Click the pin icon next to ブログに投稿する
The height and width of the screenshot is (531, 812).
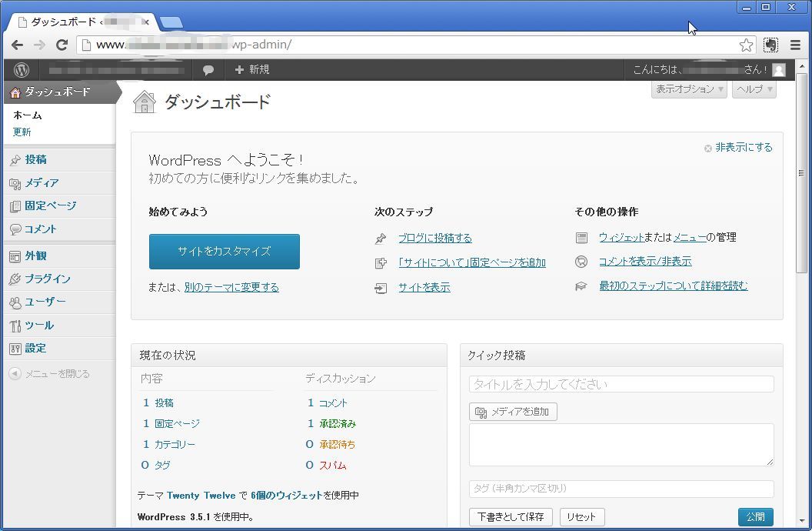tap(381, 239)
